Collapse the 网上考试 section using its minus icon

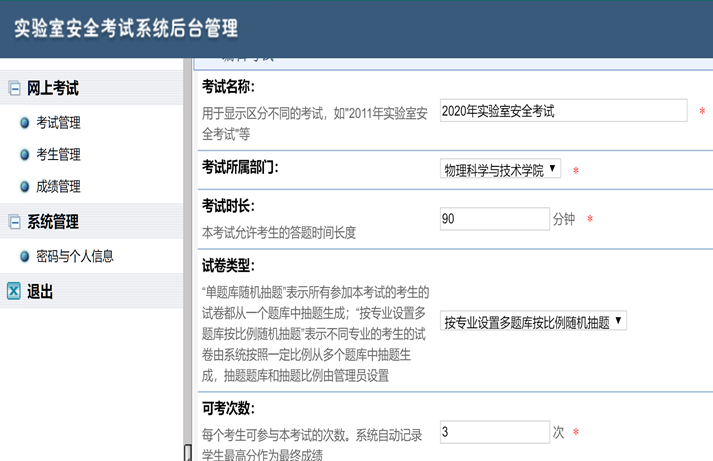pos(14,88)
